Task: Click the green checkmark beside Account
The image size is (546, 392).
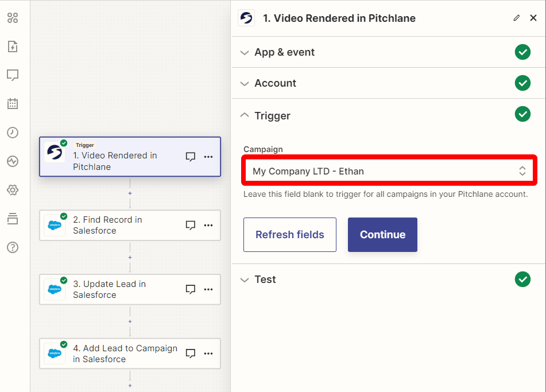Action: pyautogui.click(x=522, y=83)
